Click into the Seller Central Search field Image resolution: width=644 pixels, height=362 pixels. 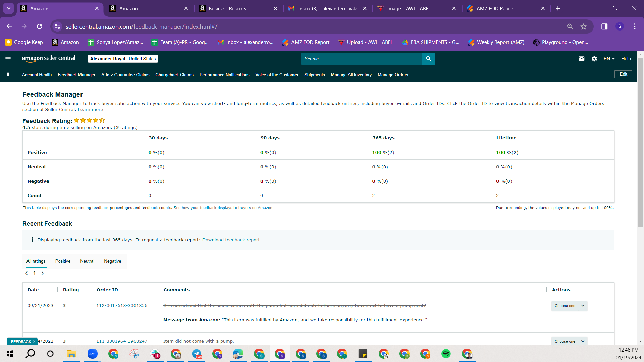361,59
